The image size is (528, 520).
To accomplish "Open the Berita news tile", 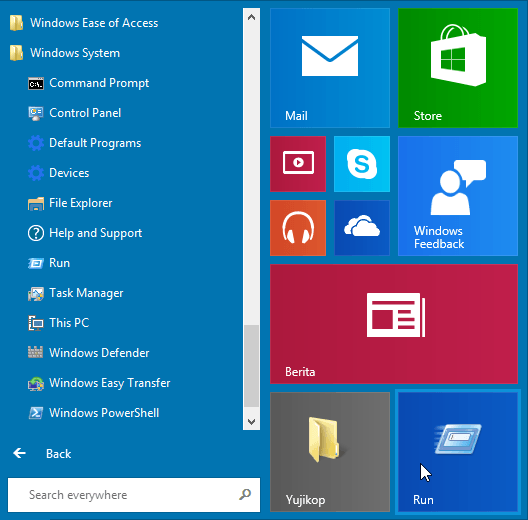I will click(x=394, y=324).
